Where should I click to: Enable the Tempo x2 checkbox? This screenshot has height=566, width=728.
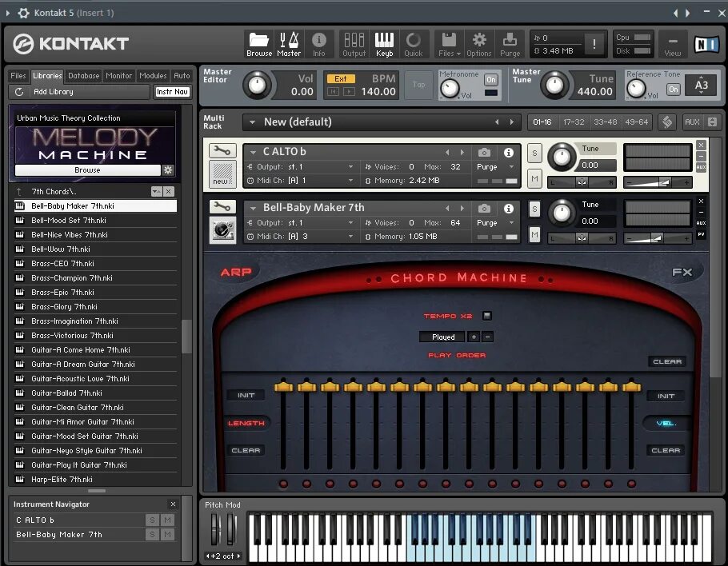click(487, 316)
